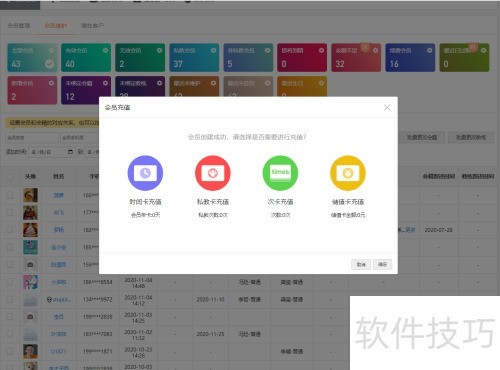Tick the checkbox for the 199***2839 row
The width and height of the screenshot is (500, 370).
click(x=10, y=317)
